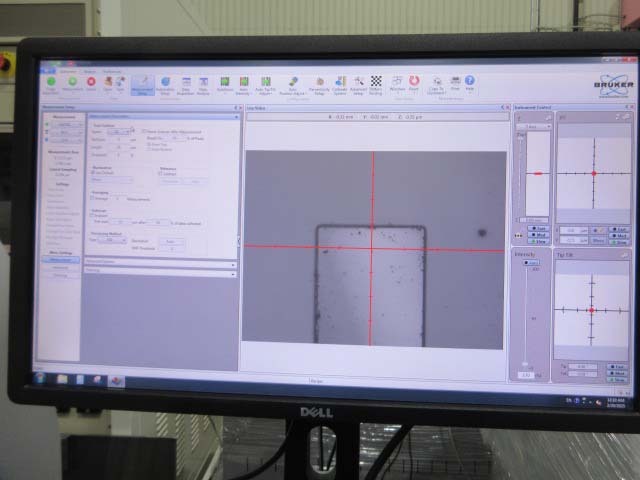Toggle the Use Default illumination checkbox
This screenshot has width=640, height=480.
(93, 172)
